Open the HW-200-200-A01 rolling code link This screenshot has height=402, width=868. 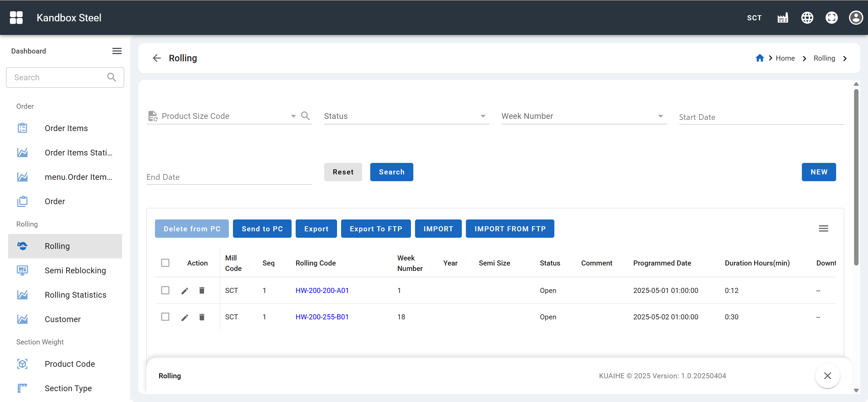coord(322,290)
